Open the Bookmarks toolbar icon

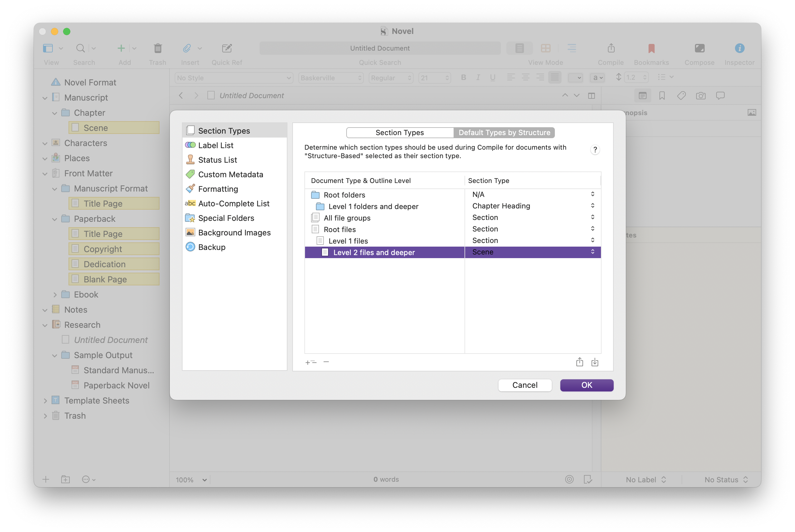pos(651,48)
